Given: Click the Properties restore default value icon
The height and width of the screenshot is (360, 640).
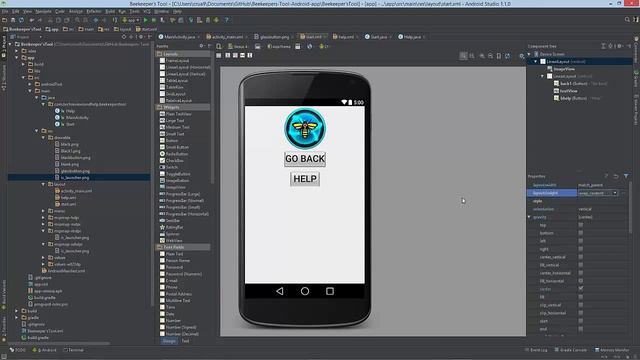Looking at the screenshot, I should (x=616, y=176).
